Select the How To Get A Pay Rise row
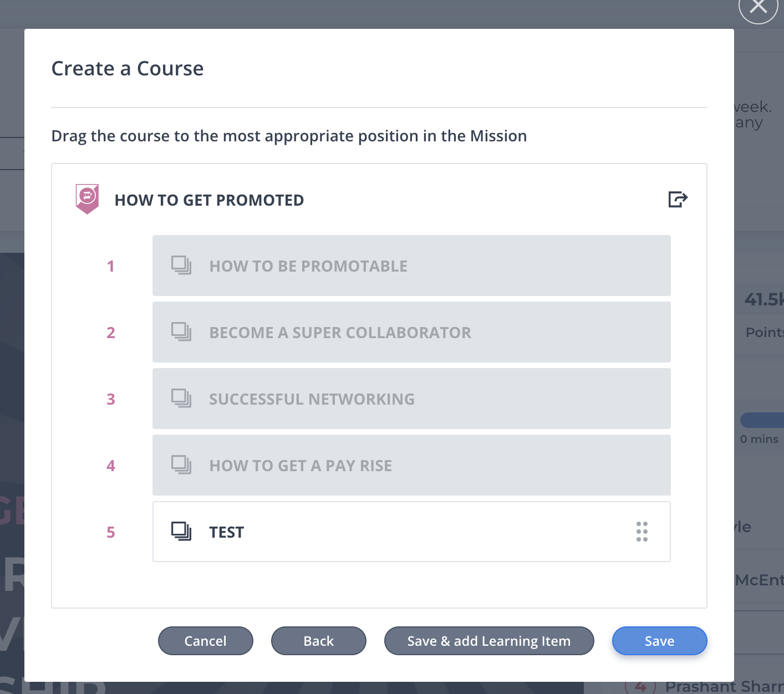Screen dimensions: 784x694 point(411,465)
